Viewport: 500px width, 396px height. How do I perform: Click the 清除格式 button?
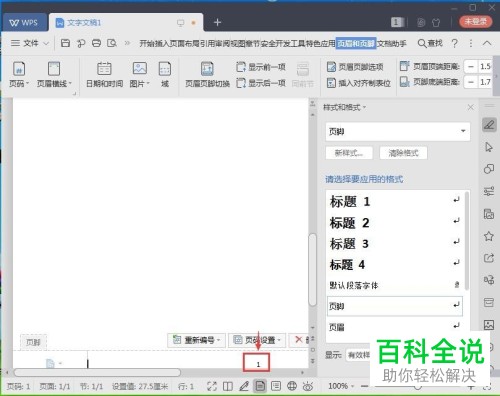coord(403,153)
